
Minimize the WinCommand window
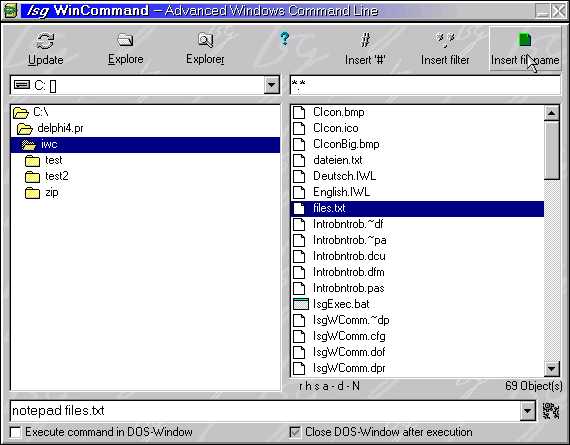click(542, 11)
